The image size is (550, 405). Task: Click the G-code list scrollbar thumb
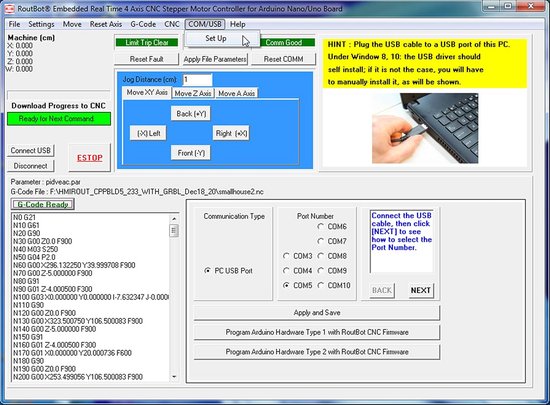pos(174,231)
